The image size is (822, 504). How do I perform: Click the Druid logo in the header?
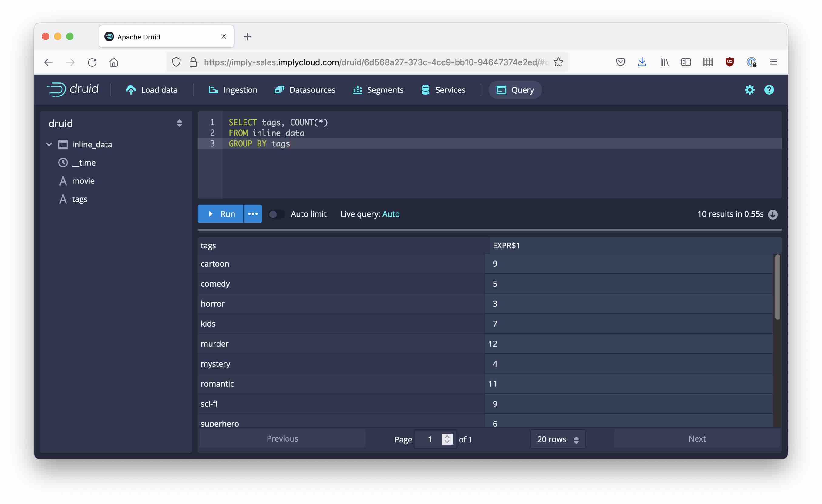pos(73,89)
